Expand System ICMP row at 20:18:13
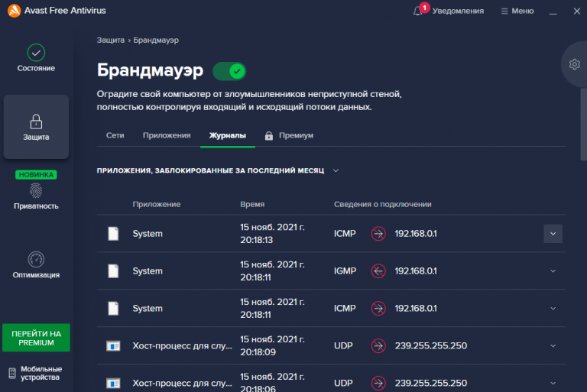587x392 pixels. [x=553, y=234]
